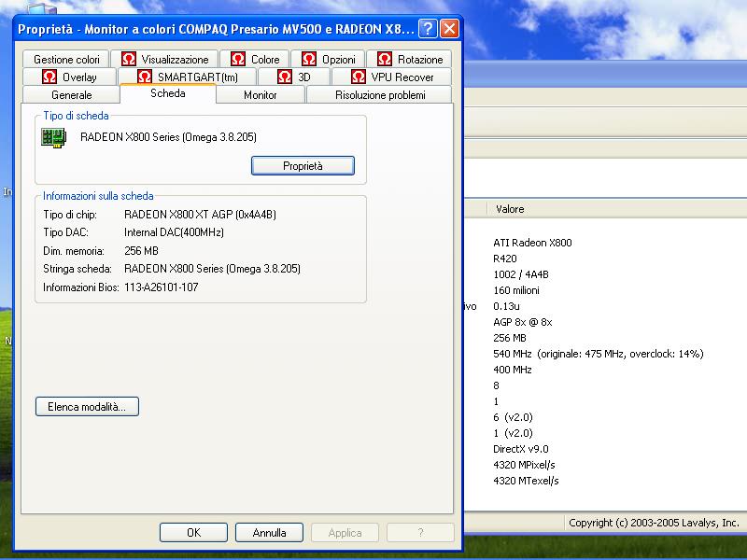
Task: Select the 3D tab
Action: (294, 77)
